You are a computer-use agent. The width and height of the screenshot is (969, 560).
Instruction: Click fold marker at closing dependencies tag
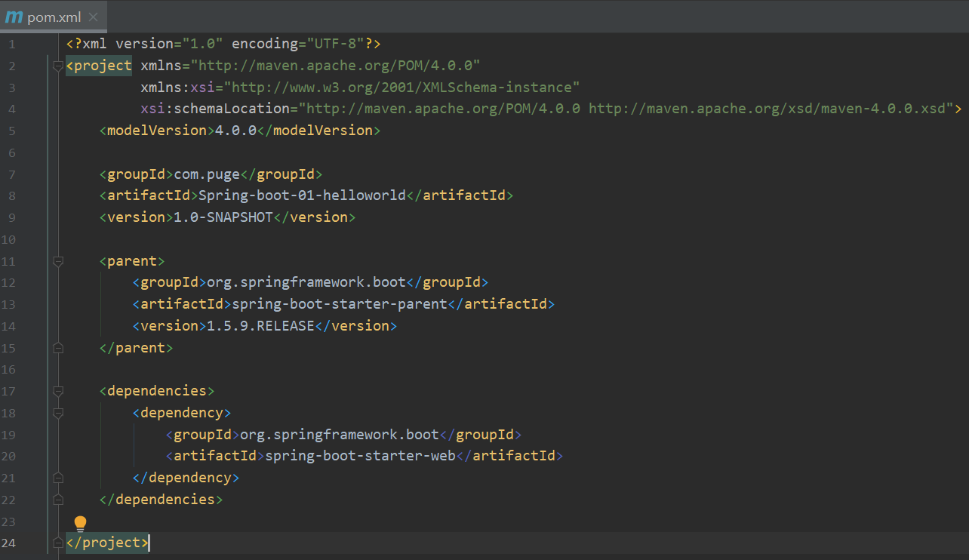58,500
